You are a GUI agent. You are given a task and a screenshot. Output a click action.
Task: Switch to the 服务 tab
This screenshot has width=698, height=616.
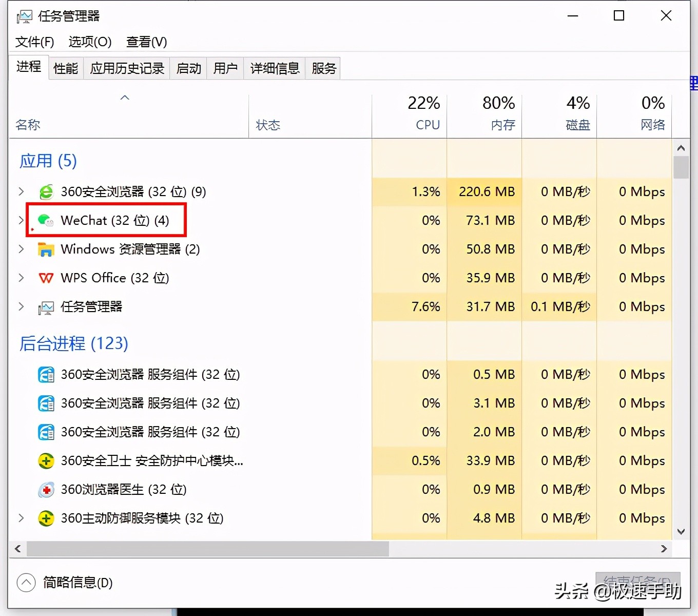click(324, 68)
